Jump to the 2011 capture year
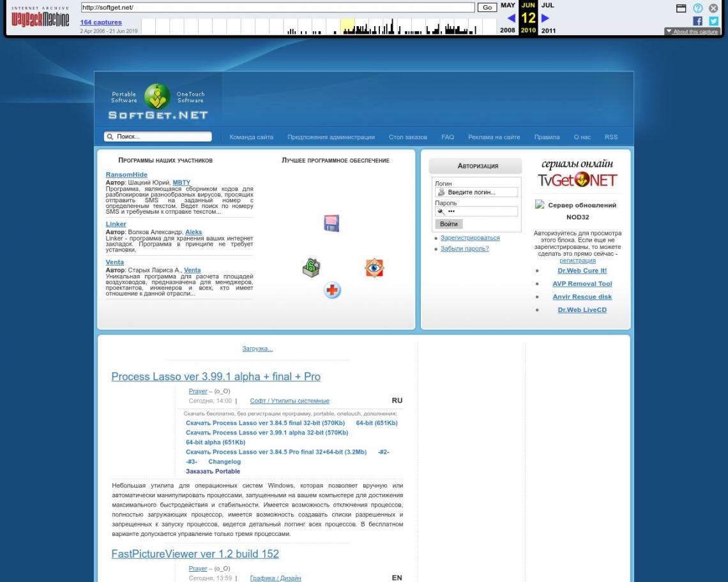 (x=549, y=31)
